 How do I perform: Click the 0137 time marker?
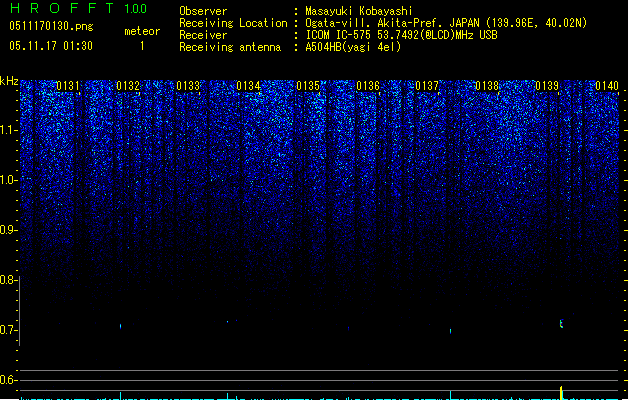click(427, 86)
